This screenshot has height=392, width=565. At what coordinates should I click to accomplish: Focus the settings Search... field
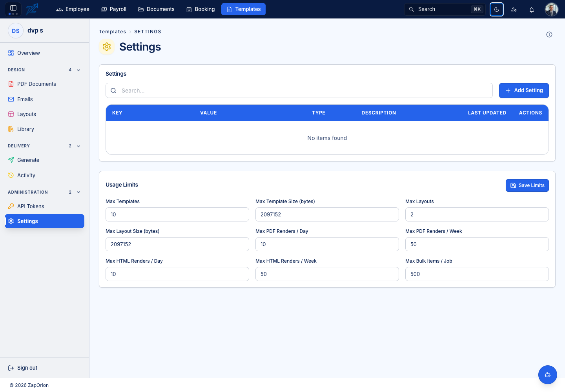coord(299,91)
